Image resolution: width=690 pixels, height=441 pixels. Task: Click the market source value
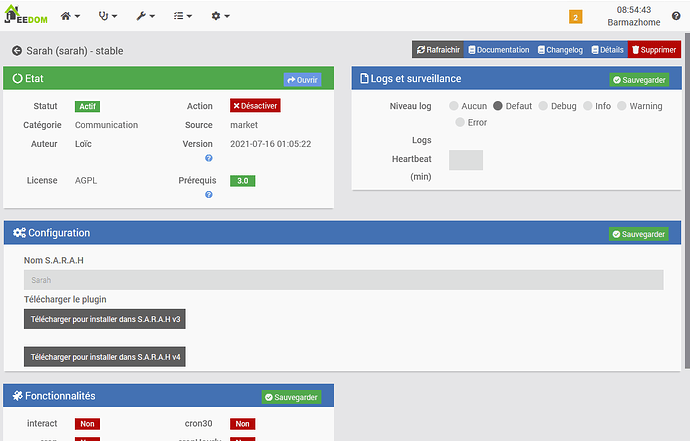pos(244,125)
